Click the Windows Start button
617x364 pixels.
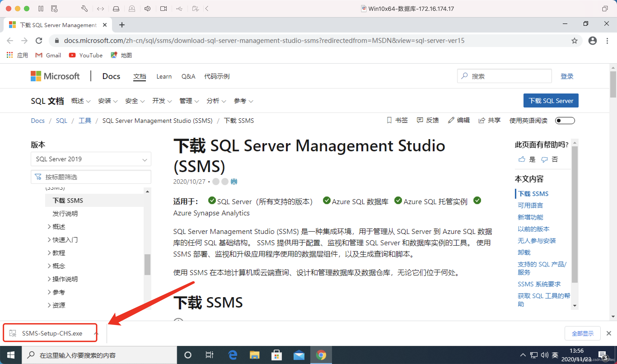tap(11, 355)
